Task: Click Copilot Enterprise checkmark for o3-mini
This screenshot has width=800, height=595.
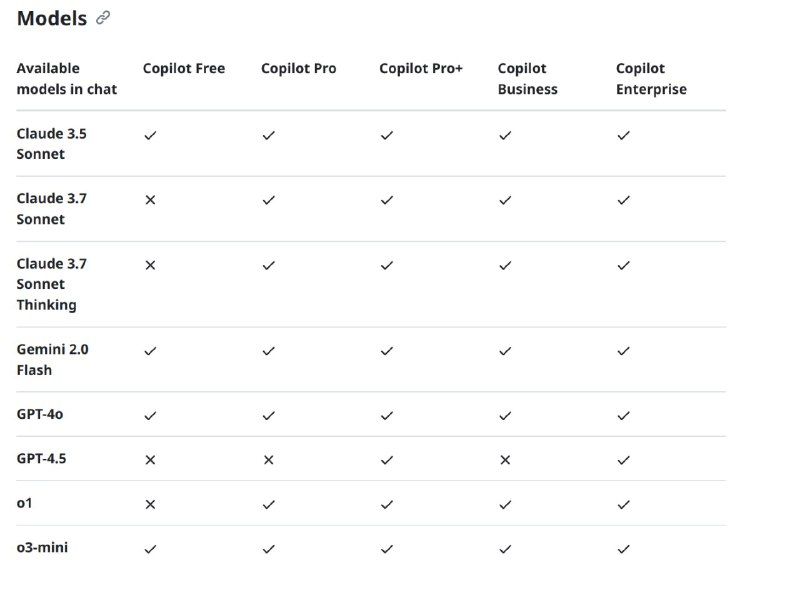Action: (623, 549)
